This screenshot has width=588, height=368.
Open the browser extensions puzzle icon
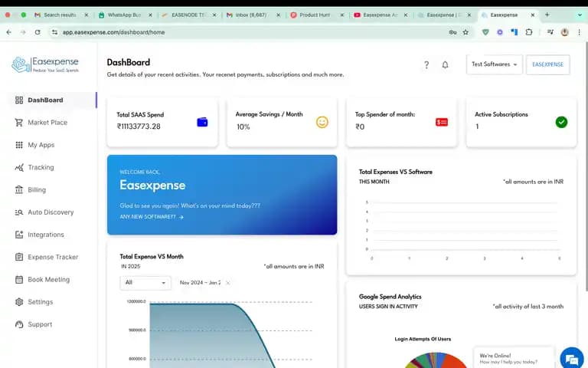529,32
